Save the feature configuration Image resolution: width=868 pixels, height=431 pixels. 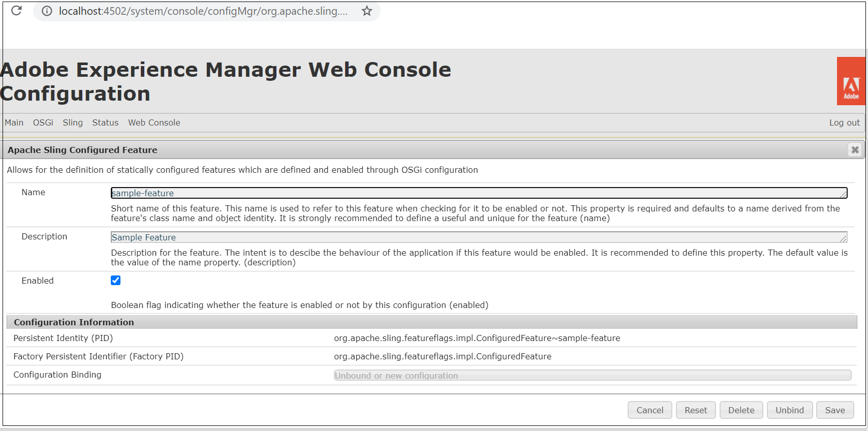(x=835, y=410)
